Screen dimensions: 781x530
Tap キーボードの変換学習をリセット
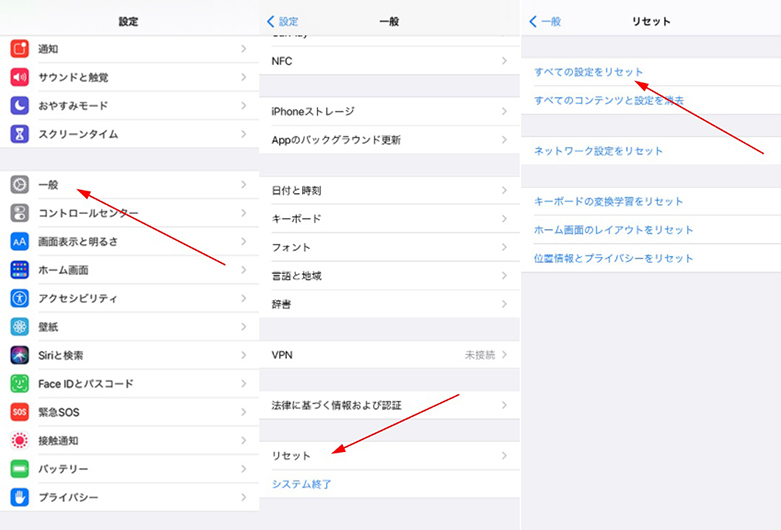(608, 201)
